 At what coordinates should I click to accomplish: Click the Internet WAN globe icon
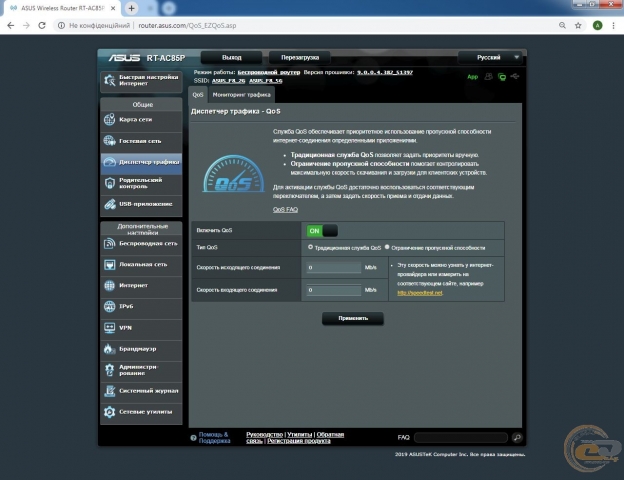tap(109, 285)
